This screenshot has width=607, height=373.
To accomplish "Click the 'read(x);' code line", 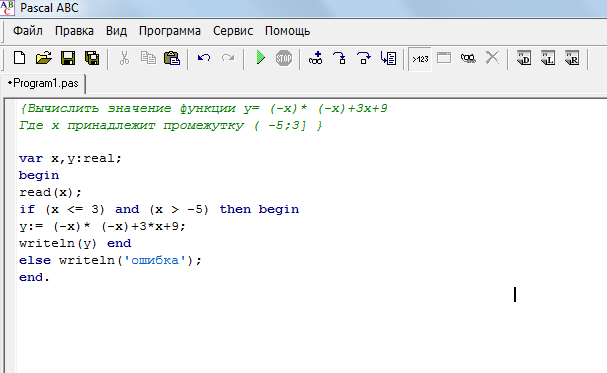I will click(50, 193).
